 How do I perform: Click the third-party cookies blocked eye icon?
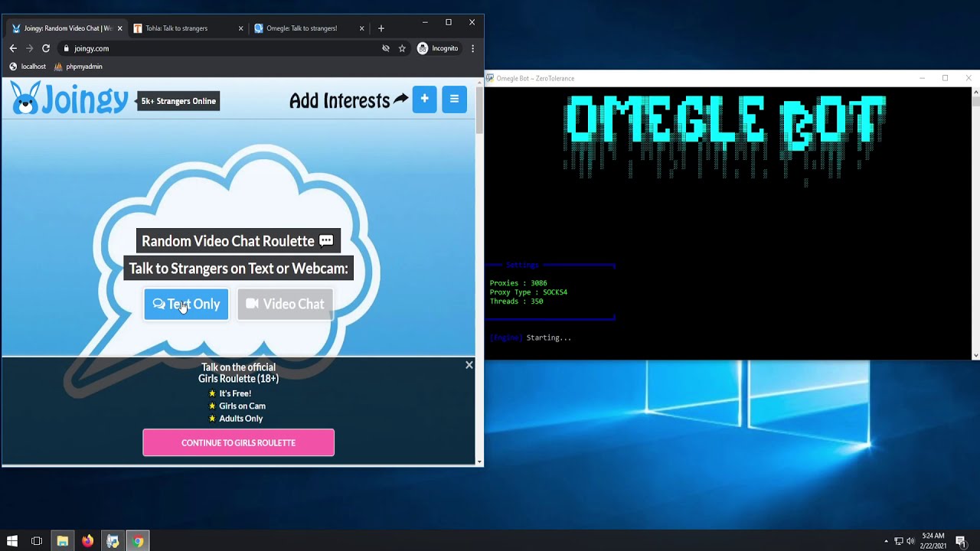pyautogui.click(x=386, y=48)
